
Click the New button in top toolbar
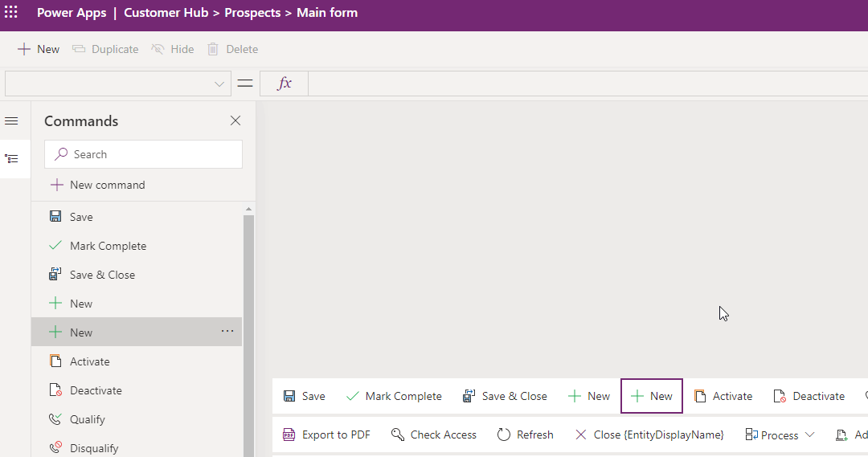tap(39, 49)
